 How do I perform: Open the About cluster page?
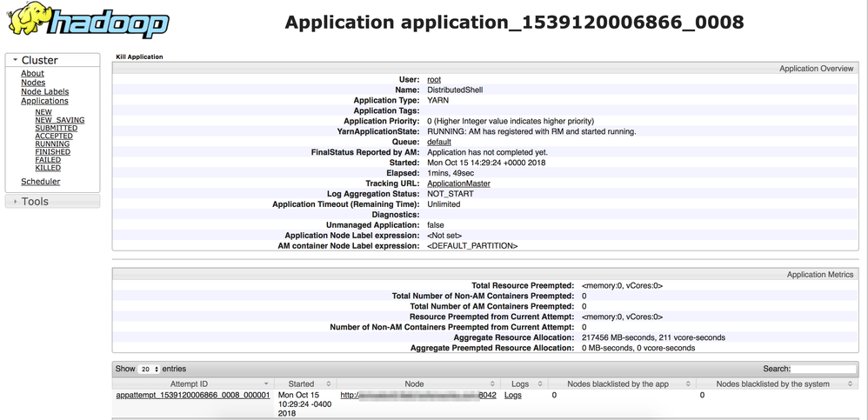click(32, 73)
